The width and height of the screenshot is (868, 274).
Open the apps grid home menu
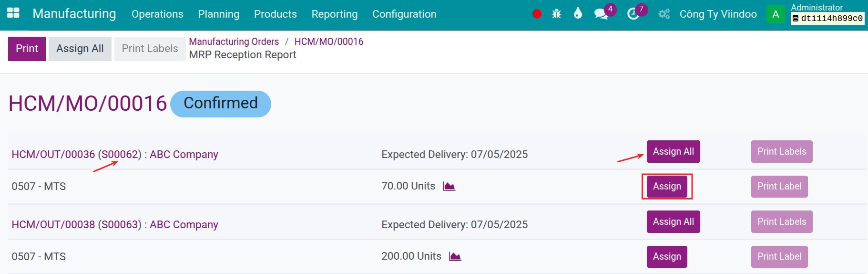(x=13, y=13)
